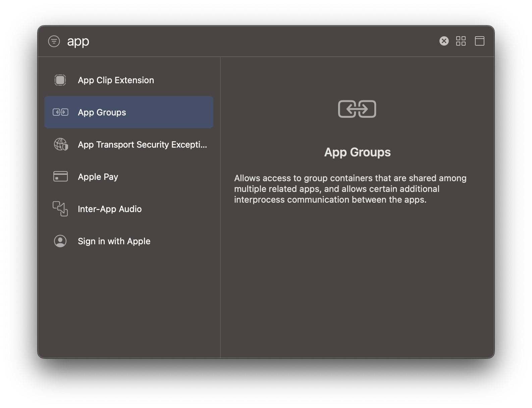
Task: Pick Inter-App Audio from the list
Action: (129, 209)
